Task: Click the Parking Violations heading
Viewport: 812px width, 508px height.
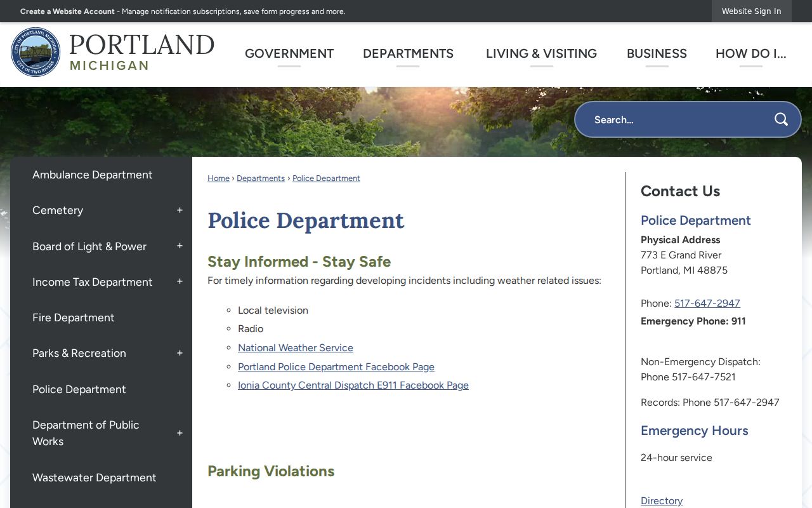Action: [x=271, y=471]
